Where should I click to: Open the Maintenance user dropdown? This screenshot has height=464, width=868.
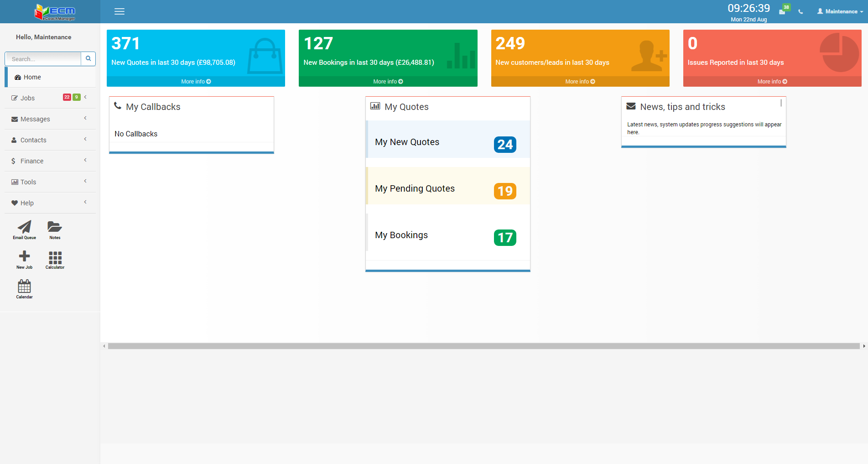pyautogui.click(x=840, y=11)
